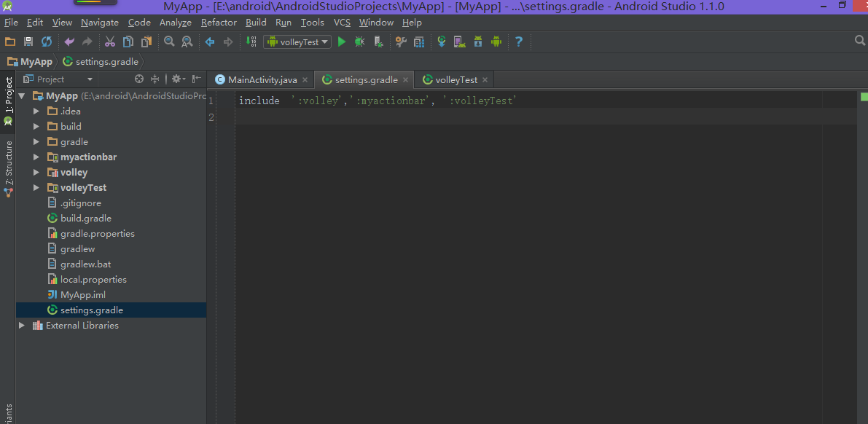The image size is (868, 424).
Task: Toggle the 7: Structure tool window button
Action: tap(8, 169)
